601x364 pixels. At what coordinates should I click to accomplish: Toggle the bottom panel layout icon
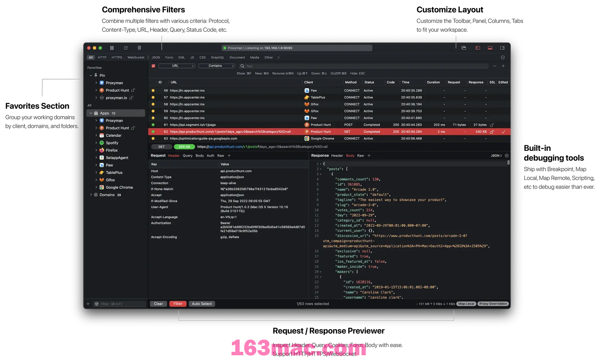pyautogui.click(x=490, y=48)
